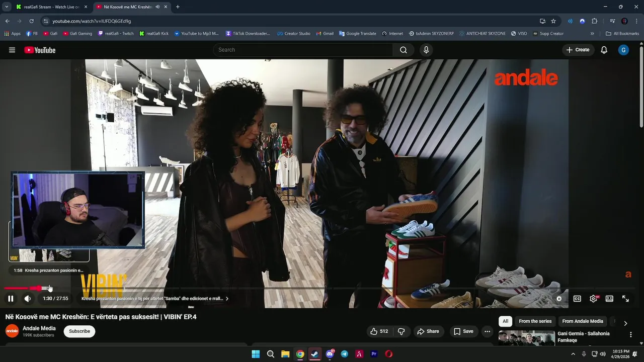Like the video (512)

[379, 331]
